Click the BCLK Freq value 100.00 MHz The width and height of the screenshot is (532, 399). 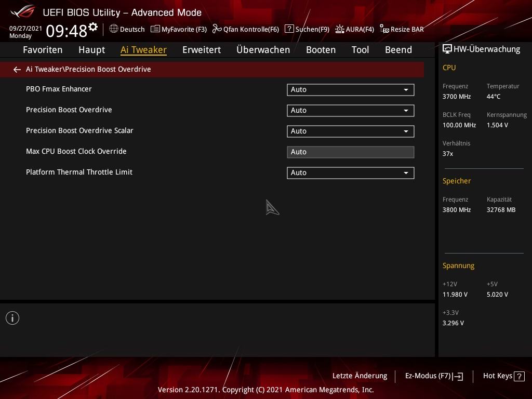[x=459, y=125]
